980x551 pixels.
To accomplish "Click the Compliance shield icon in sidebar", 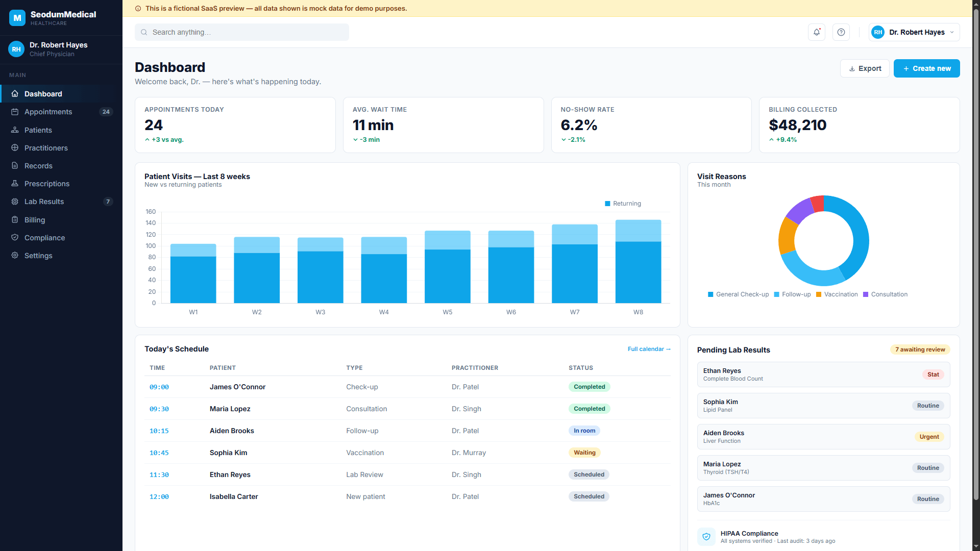I will coord(15,238).
